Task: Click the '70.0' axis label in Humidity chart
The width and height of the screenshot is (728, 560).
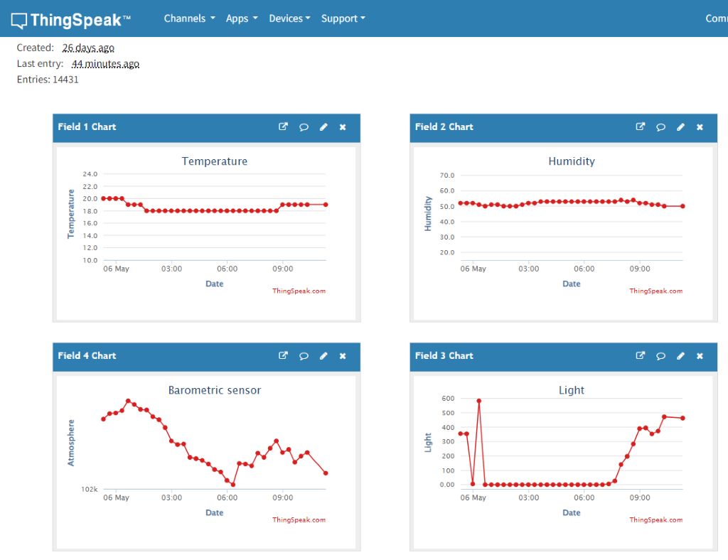Action: [447, 176]
